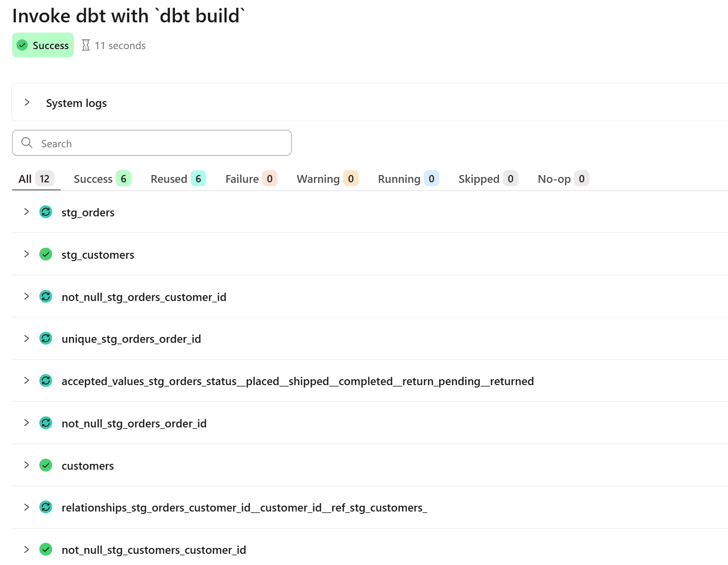Click the reused icon next to unique_stg_orders_order_id
Image resolution: width=728 pixels, height=565 pixels.
point(46,338)
